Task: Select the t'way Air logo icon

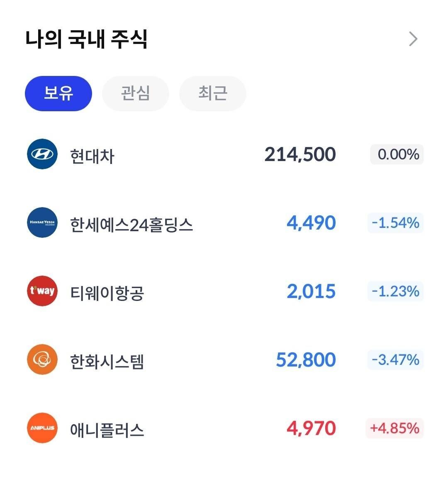Action: (x=42, y=291)
